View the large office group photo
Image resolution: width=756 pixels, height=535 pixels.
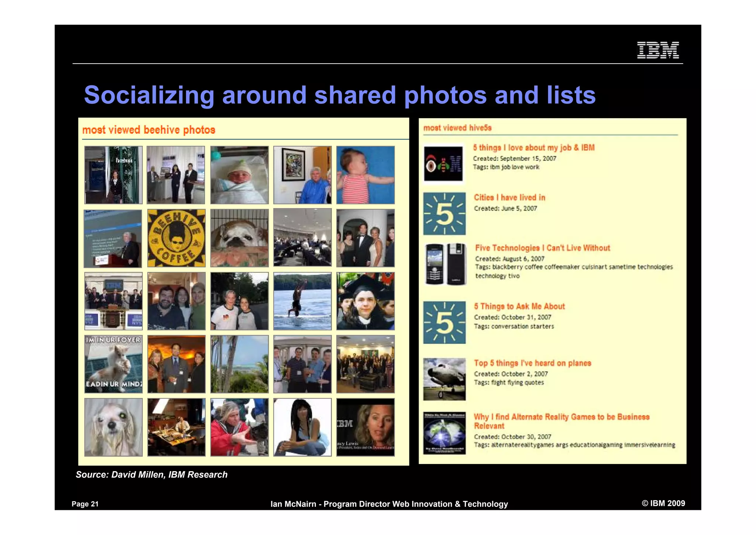click(365, 364)
